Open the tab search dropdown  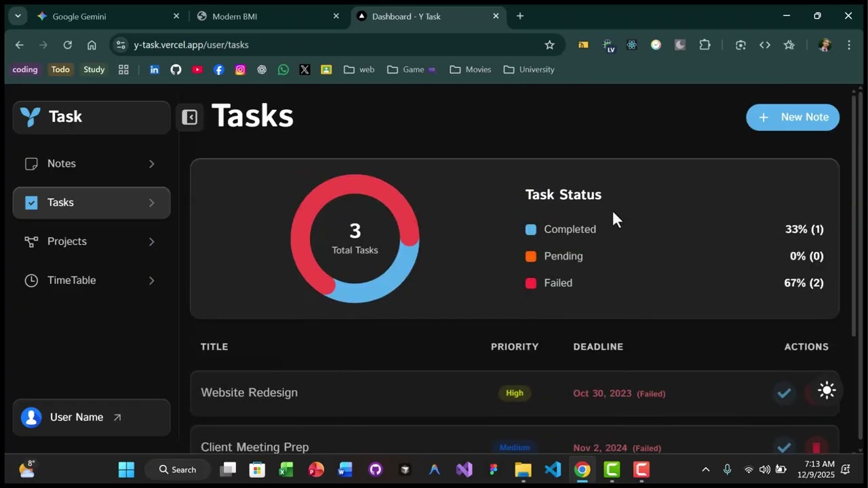point(18,16)
